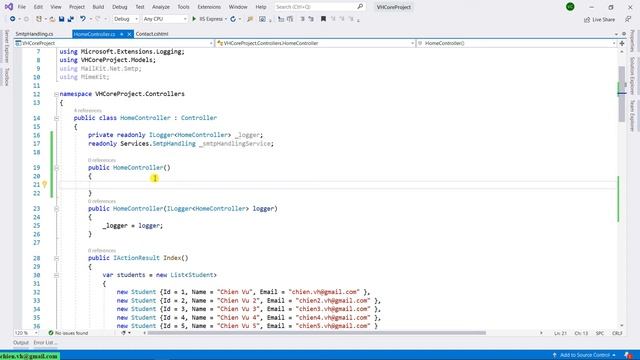Viewport: 640px width, 360px height.
Task: Collapse the Index() method block
Action: (x=56, y=258)
